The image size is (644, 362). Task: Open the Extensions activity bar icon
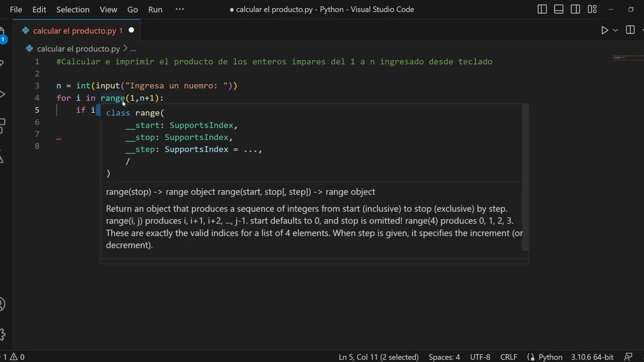point(3,126)
